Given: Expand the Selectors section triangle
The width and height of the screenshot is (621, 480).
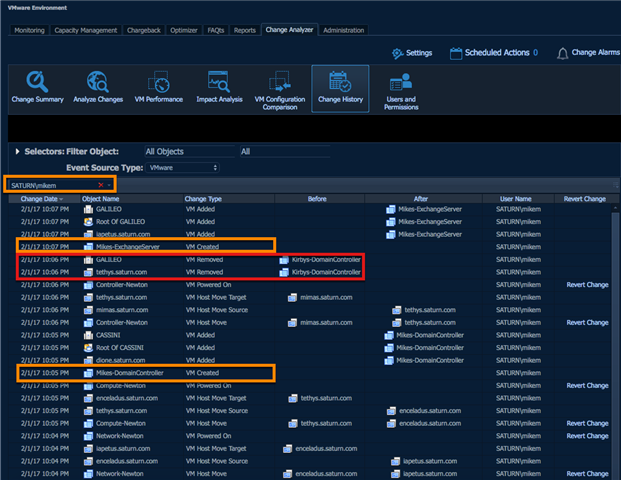Looking at the screenshot, I should (17, 151).
